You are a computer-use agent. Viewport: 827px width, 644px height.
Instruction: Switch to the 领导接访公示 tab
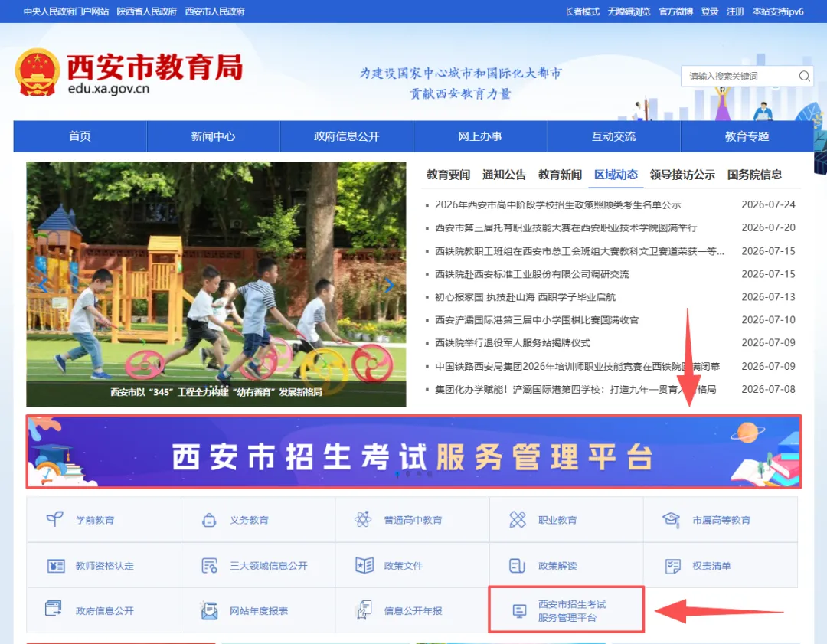[682, 175]
